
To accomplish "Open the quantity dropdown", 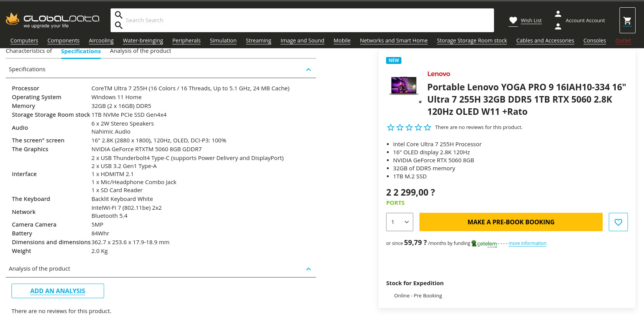I will 399,222.
